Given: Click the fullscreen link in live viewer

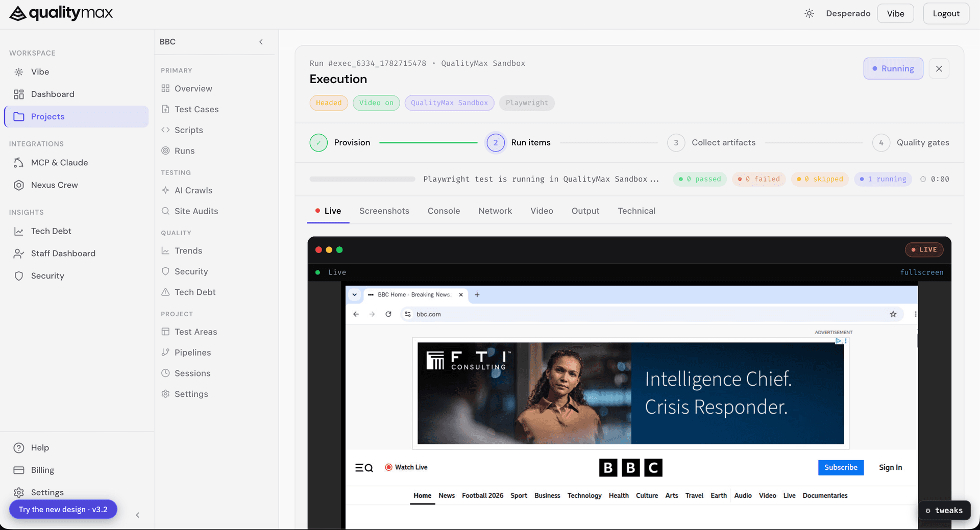Looking at the screenshot, I should pyautogui.click(x=922, y=272).
